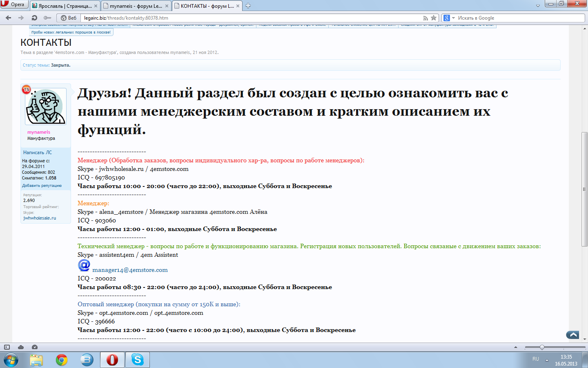
Task: Click the КОНТАКТЫ page heading
Action: 46,43
